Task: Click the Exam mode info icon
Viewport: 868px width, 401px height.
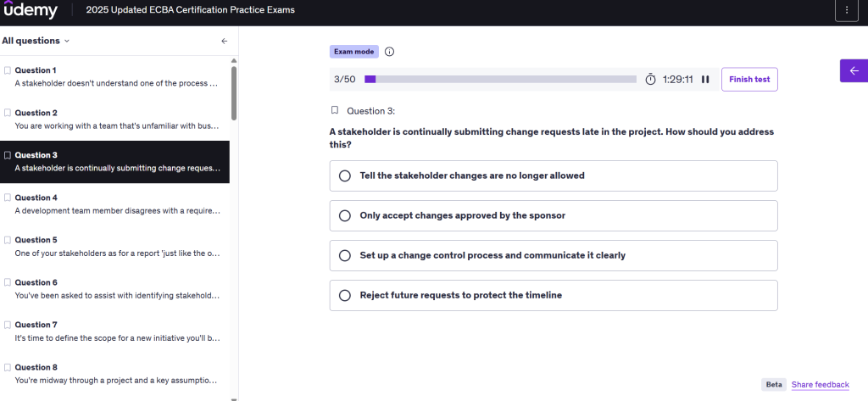Action: 390,52
